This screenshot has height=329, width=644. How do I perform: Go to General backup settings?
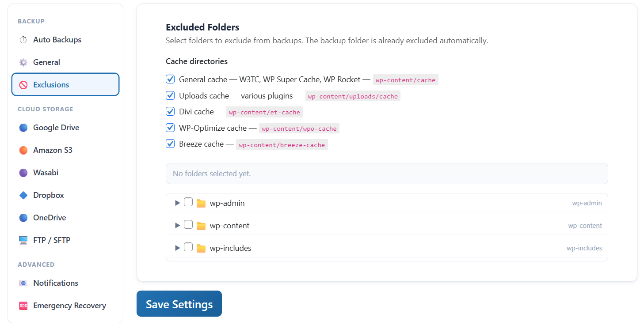65,62
